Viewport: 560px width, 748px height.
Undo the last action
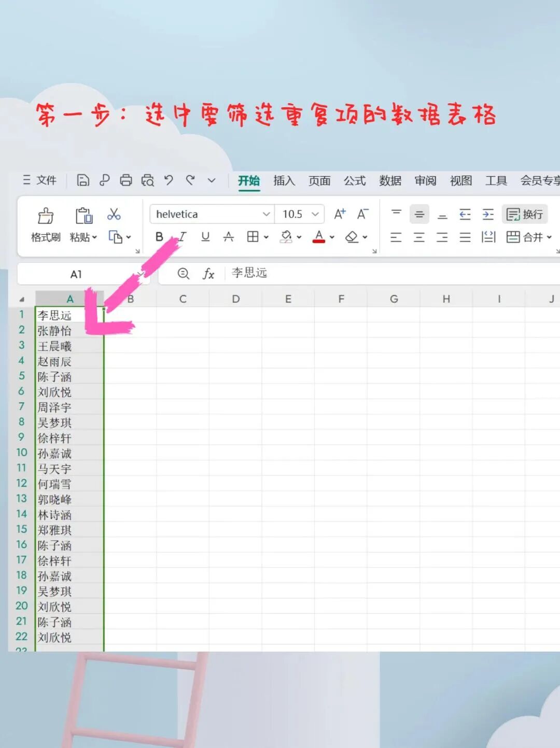[169, 180]
